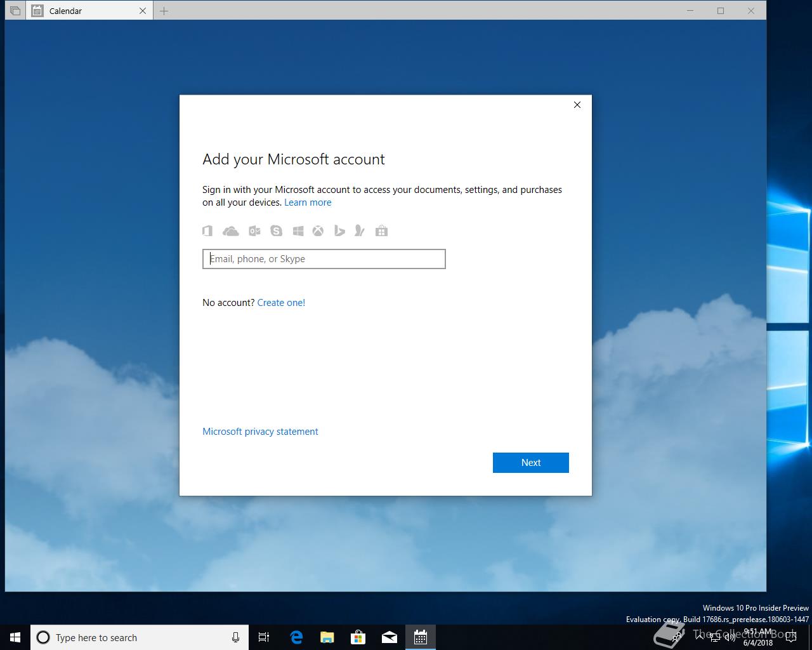The image size is (812, 650).
Task: Open the Mail app from the taskbar
Action: click(390, 637)
